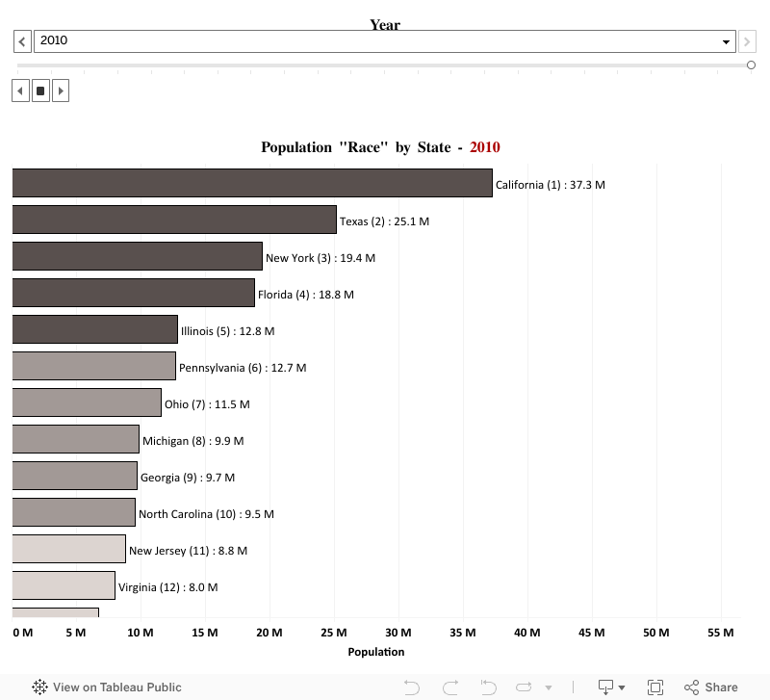
Task: Step to the previous year value
Action: point(22,41)
